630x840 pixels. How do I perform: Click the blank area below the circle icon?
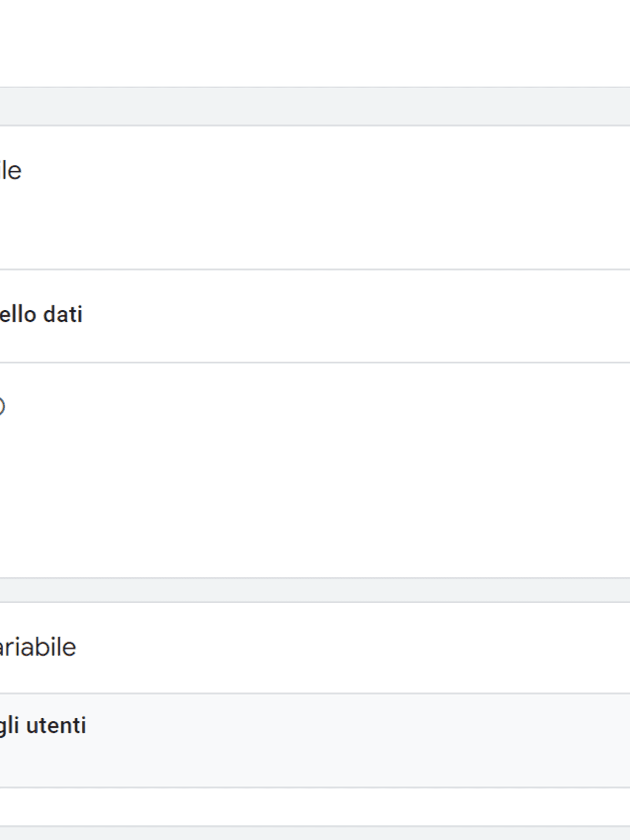coord(157,499)
